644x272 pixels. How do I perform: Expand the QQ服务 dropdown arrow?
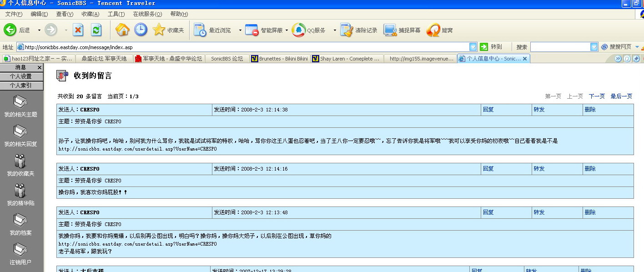click(x=335, y=30)
